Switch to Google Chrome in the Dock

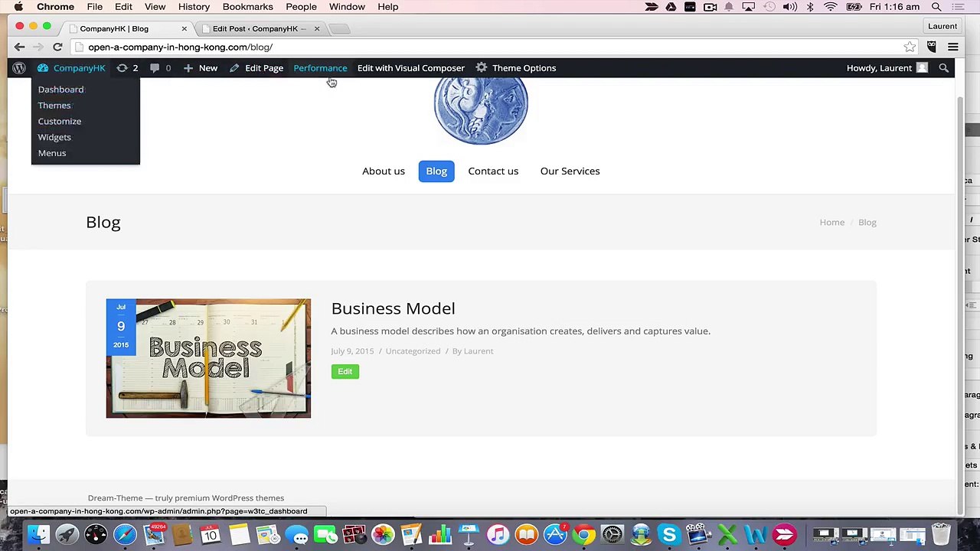(x=583, y=534)
